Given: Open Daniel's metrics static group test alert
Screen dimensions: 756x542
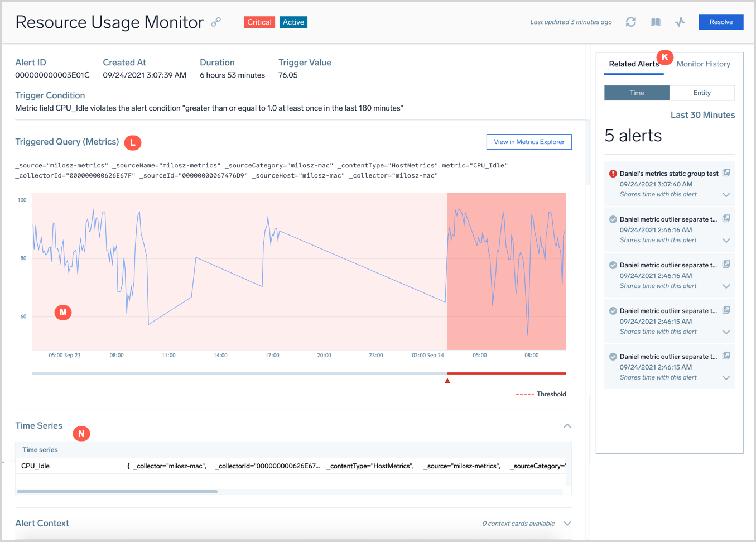Looking at the screenshot, I should [x=668, y=174].
